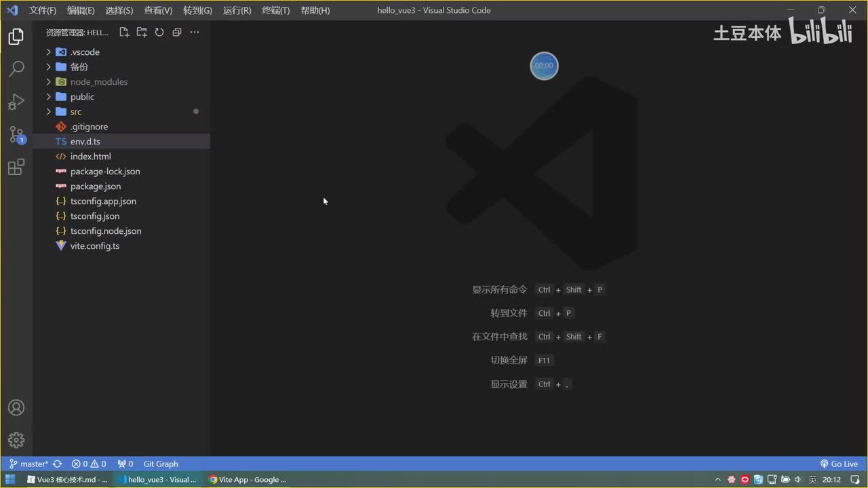Viewport: 868px width, 488px height.
Task: Click the Windows Start button
Action: [x=10, y=479]
